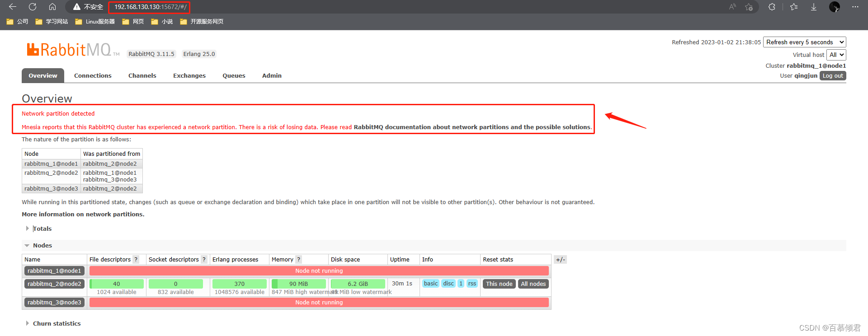The image size is (868, 336).
Task: Expand the Totals section
Action: (42, 229)
